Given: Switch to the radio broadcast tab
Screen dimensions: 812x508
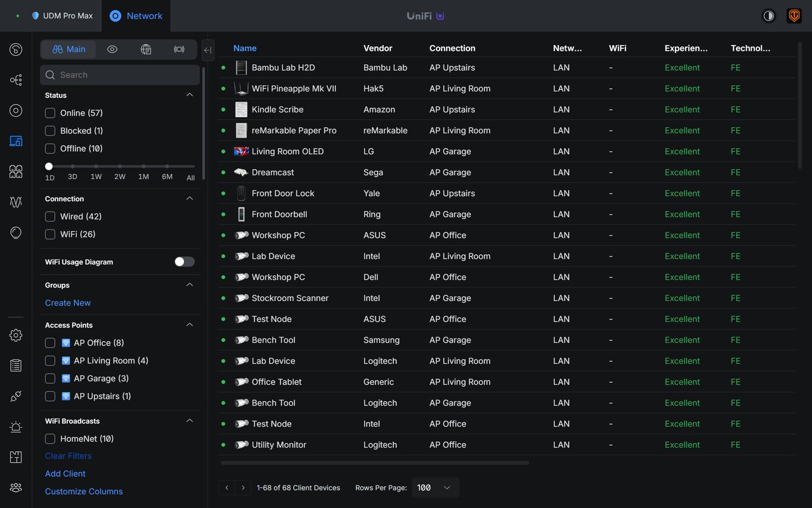Looking at the screenshot, I should 180,50.
